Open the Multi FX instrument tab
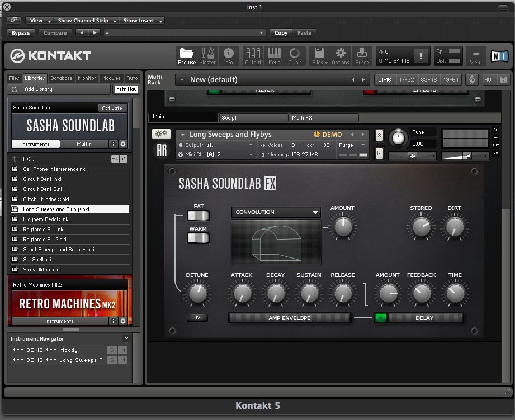This screenshot has height=420, width=515. click(x=324, y=117)
